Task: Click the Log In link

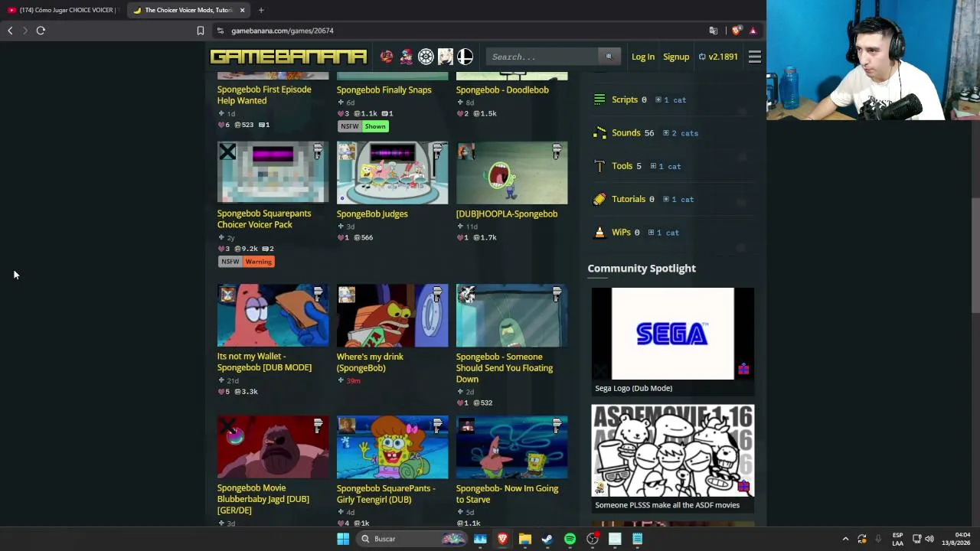Action: tap(643, 57)
